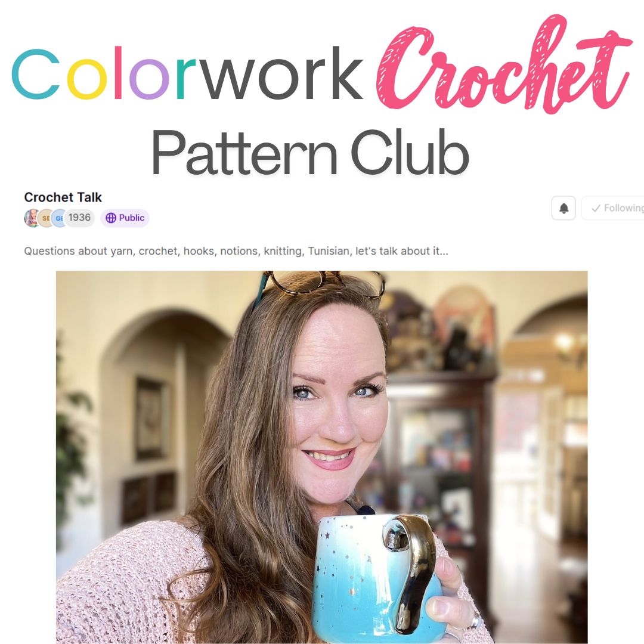Click the pink letter l in Colorwork
Viewport: 644px width, 644px height.
click(118, 72)
